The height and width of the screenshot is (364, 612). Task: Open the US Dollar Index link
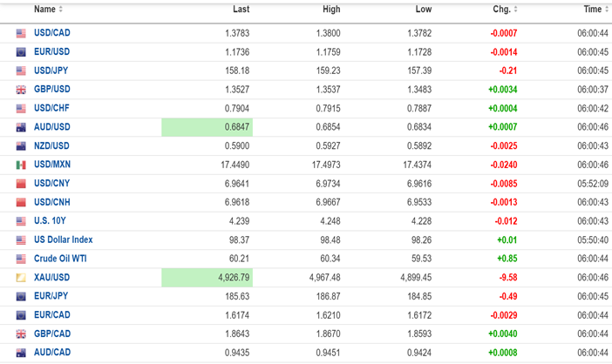63,239
